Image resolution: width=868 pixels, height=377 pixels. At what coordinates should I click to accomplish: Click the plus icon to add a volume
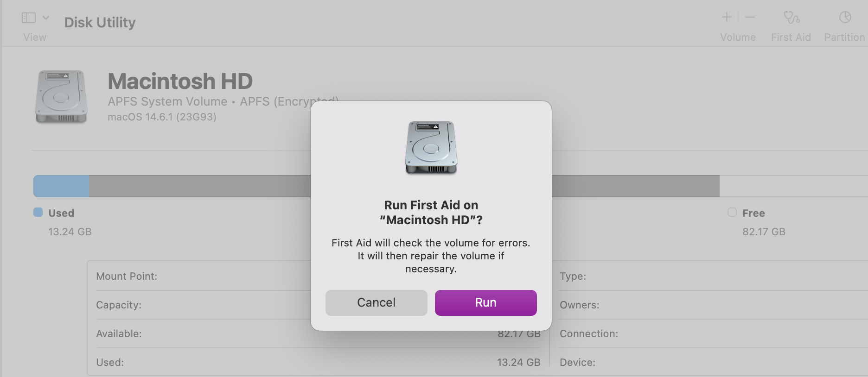pyautogui.click(x=726, y=18)
